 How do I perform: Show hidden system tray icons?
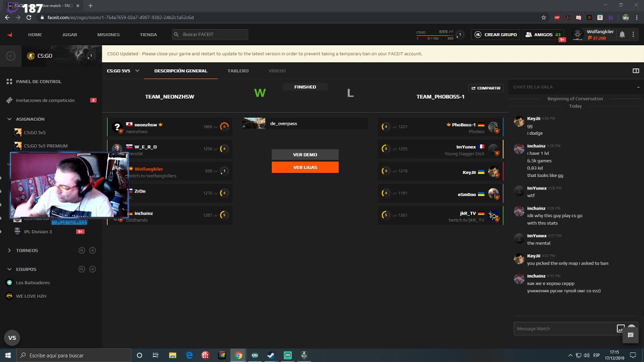[570, 355]
